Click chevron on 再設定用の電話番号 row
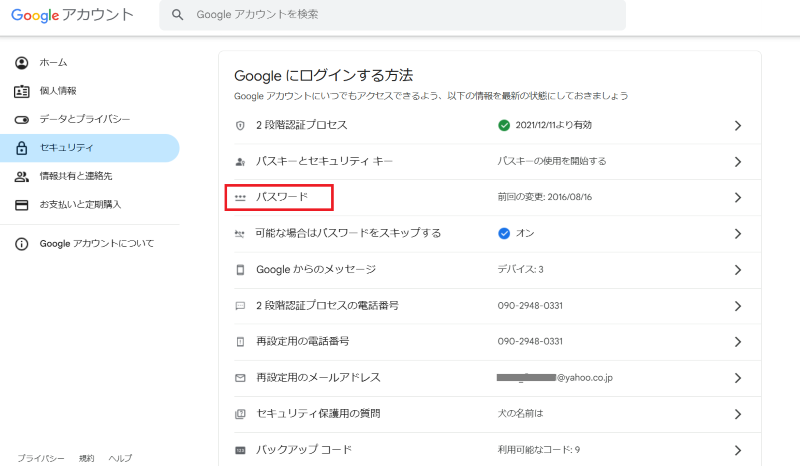This screenshot has height=466, width=800. point(738,342)
